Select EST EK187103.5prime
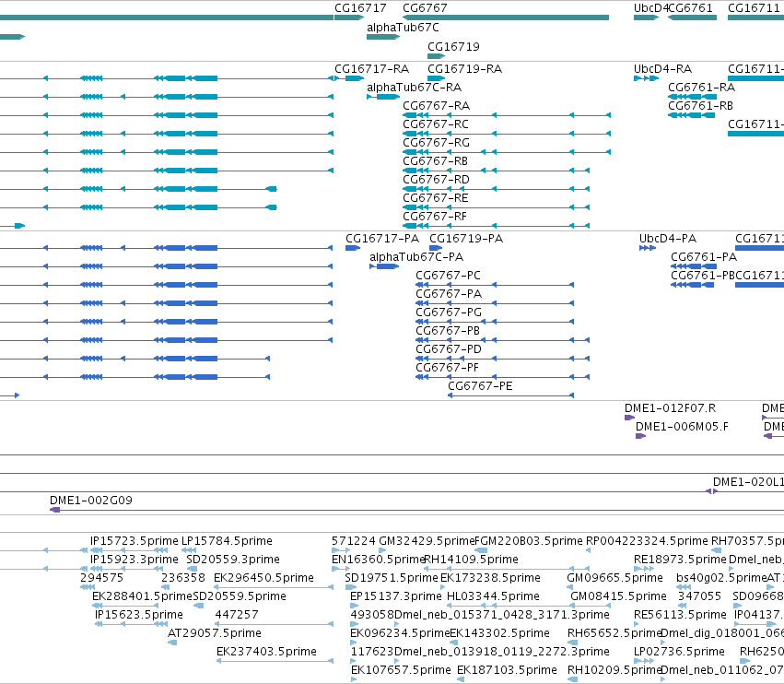The height and width of the screenshot is (684, 784). (507, 670)
